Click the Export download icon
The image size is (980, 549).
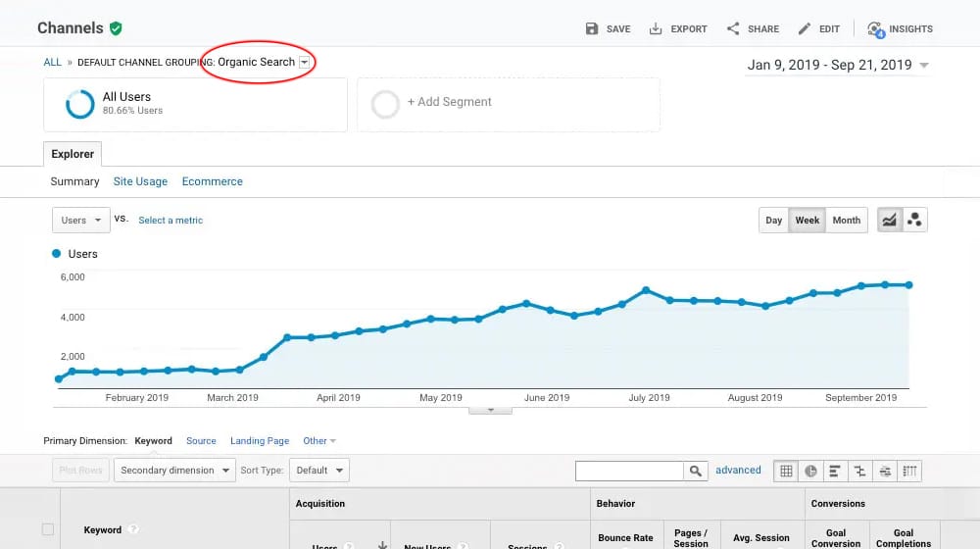coord(656,28)
